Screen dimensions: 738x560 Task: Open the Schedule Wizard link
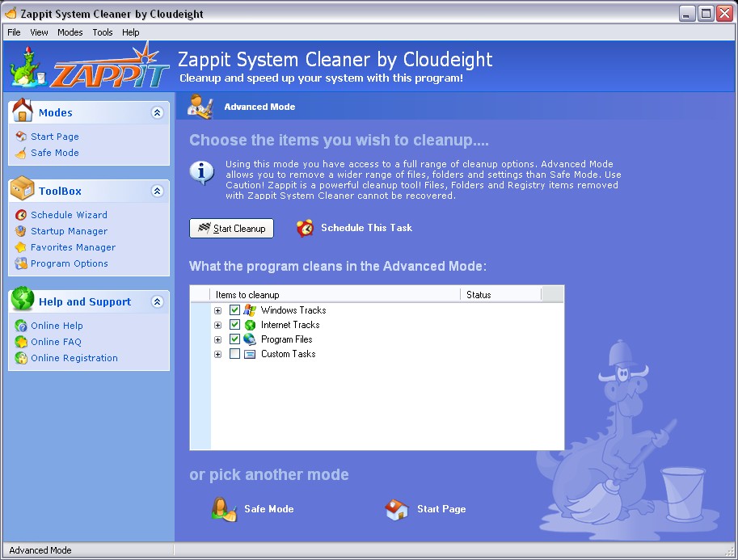[x=69, y=215]
